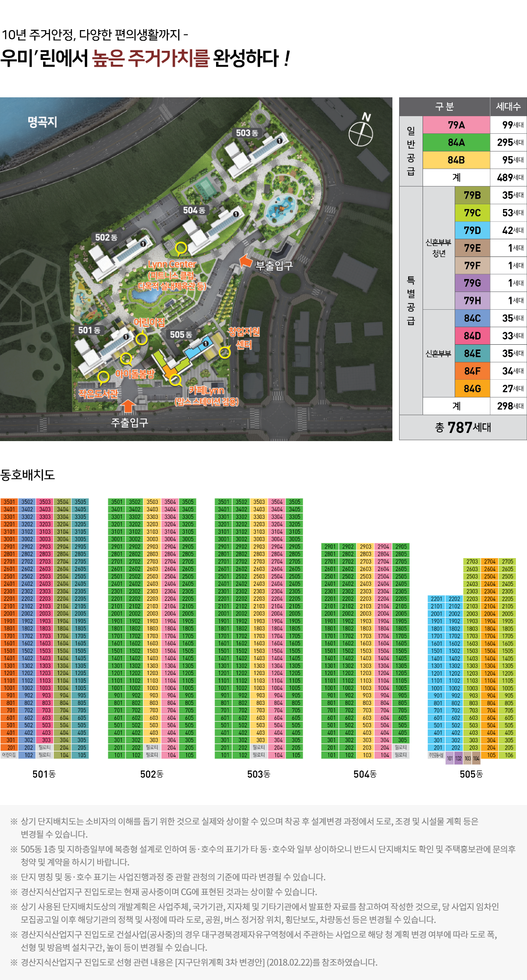Select the yellow circle marker beside 창업지원센터
Image resolution: width=527 pixels, height=980 pixels.
[224, 352]
